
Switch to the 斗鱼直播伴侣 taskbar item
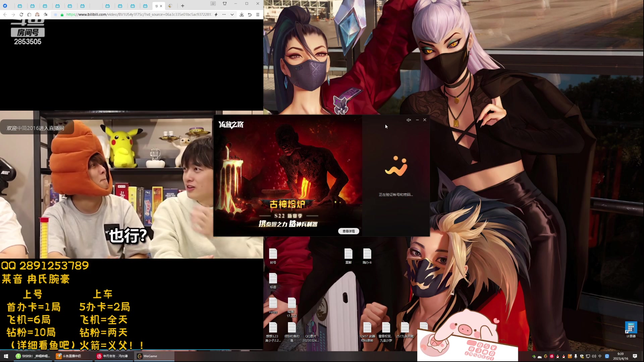pos(73,356)
